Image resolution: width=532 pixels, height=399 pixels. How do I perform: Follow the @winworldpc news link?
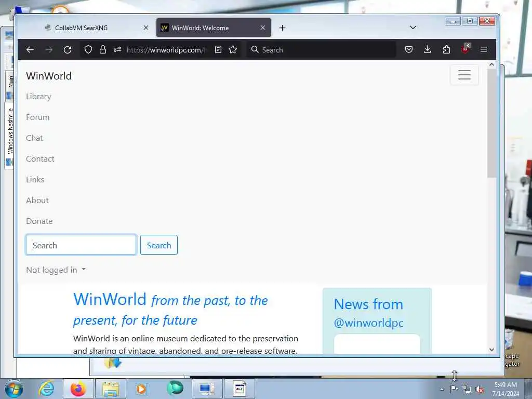coord(368,323)
